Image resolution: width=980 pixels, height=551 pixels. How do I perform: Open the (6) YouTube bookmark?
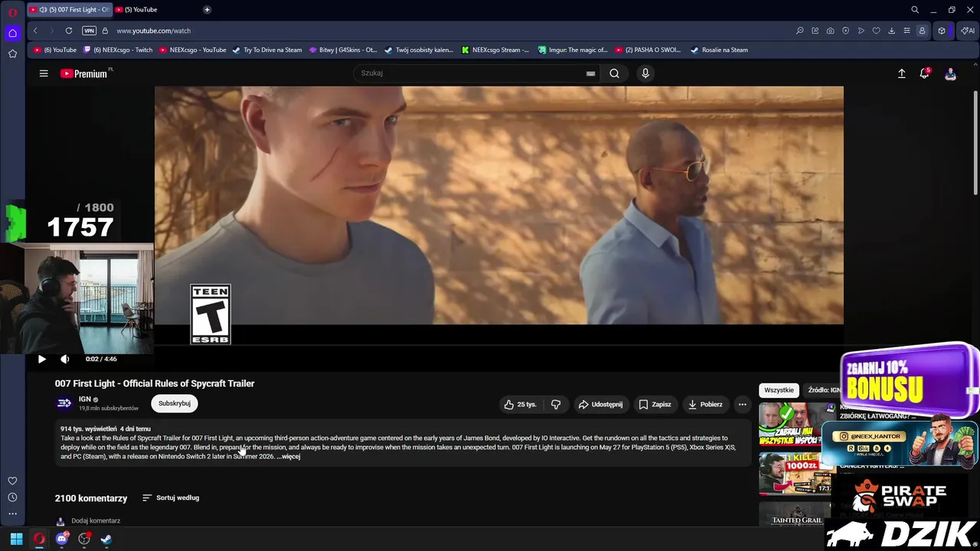55,50
